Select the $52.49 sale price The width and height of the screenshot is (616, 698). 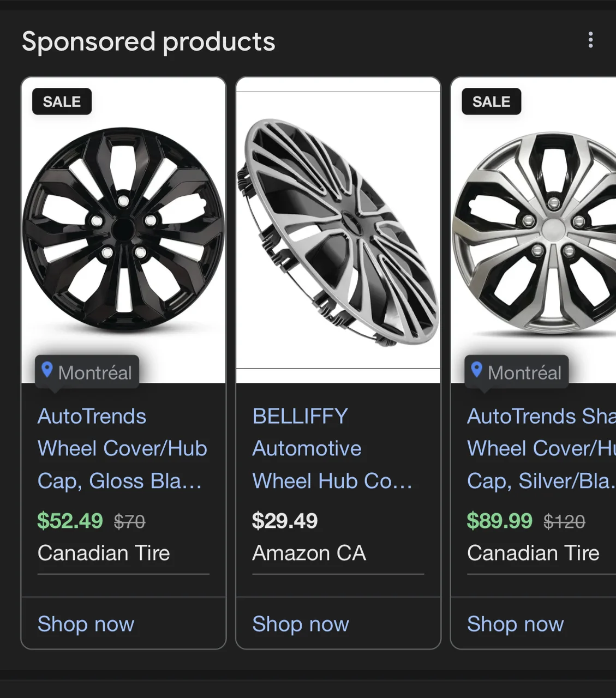click(x=70, y=521)
